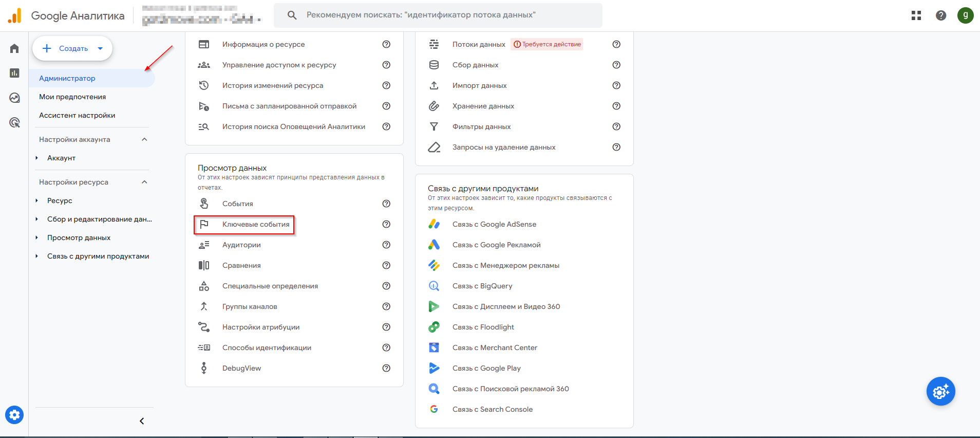Click the 'Требуется действие' warning badge
The height and width of the screenshot is (438, 980).
pyautogui.click(x=547, y=44)
